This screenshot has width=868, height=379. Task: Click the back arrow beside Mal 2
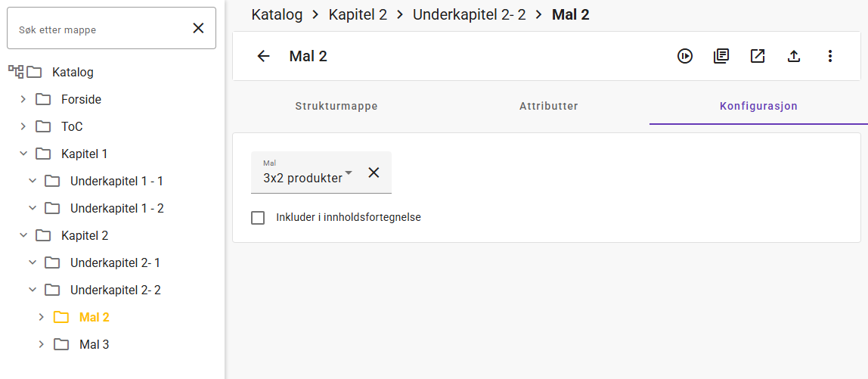[263, 56]
